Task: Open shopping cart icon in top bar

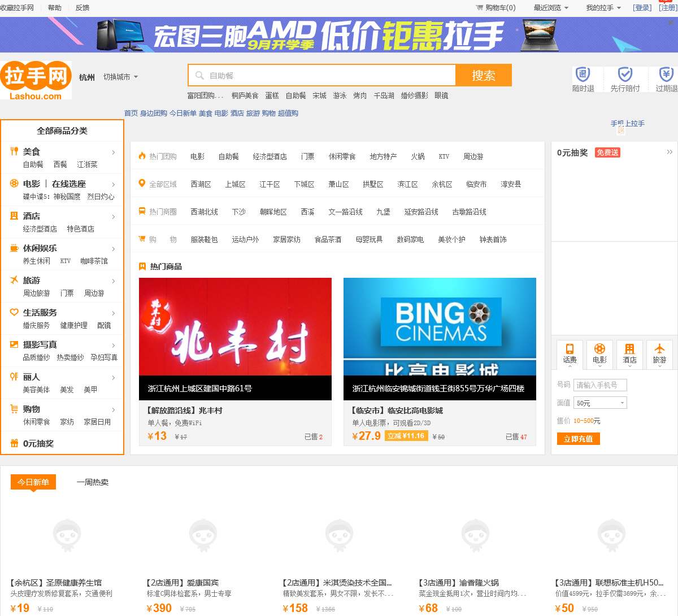Action: click(479, 8)
